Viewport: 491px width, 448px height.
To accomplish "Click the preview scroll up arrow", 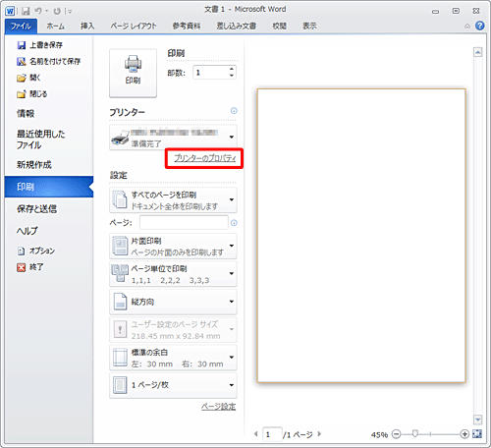I will tap(477, 52).
